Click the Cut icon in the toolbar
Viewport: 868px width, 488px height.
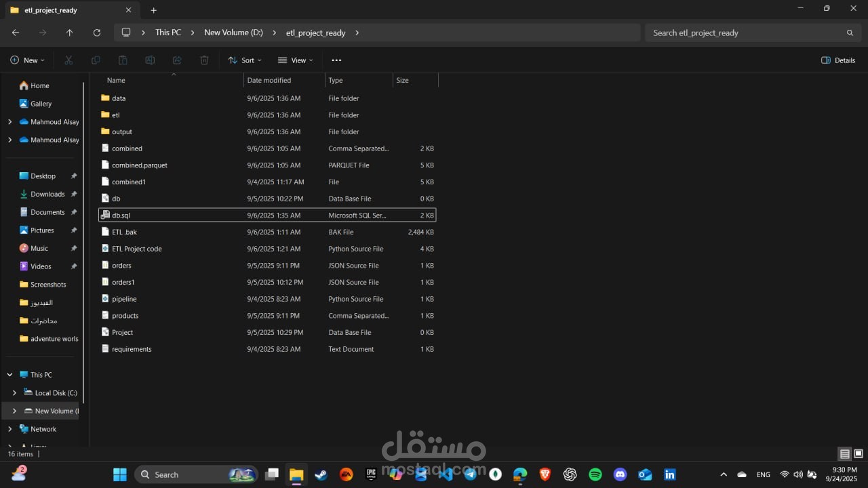(68, 60)
